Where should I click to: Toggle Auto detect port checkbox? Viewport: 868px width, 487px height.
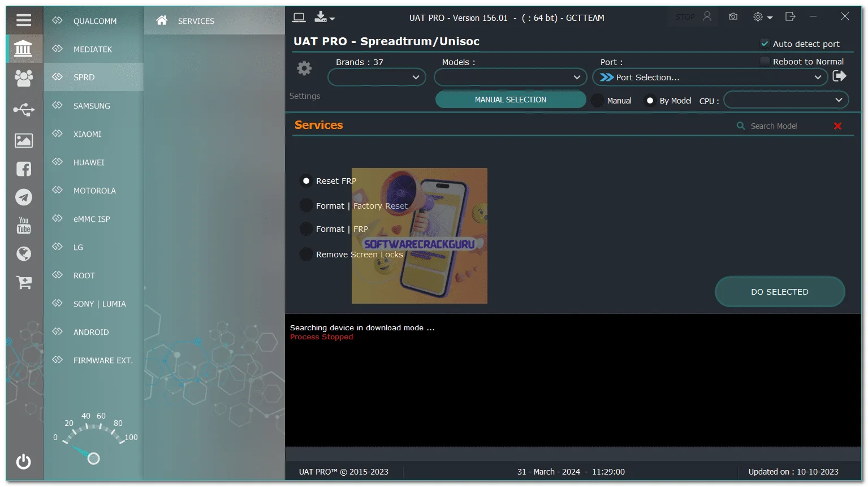point(765,44)
